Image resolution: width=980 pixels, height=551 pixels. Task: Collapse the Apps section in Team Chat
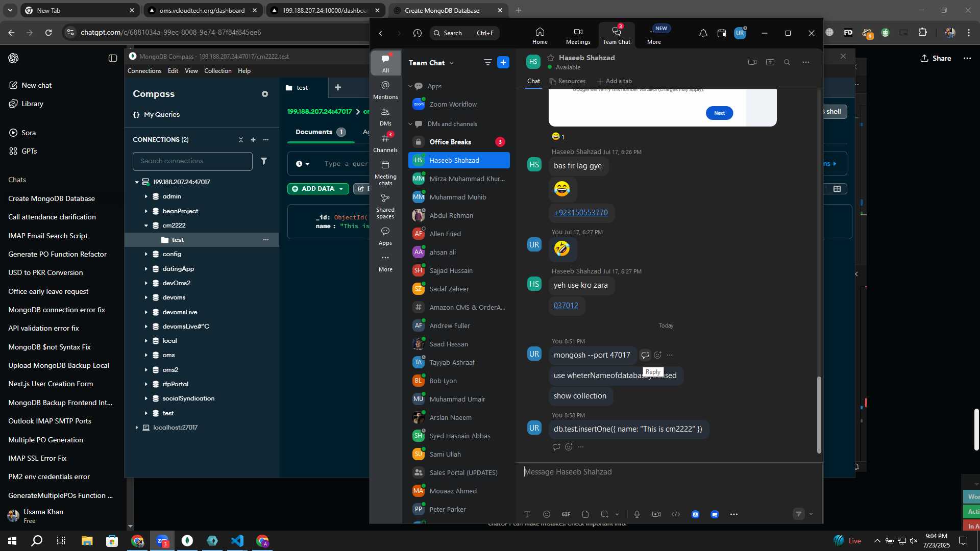point(410,86)
